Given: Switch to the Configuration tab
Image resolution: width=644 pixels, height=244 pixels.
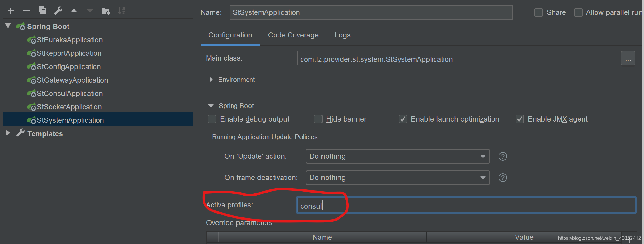Looking at the screenshot, I should pyautogui.click(x=230, y=35).
